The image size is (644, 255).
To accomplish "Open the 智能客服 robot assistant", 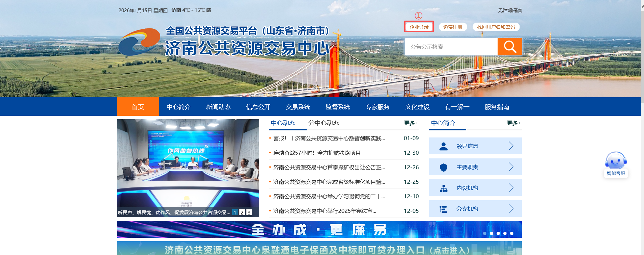I will click(616, 164).
